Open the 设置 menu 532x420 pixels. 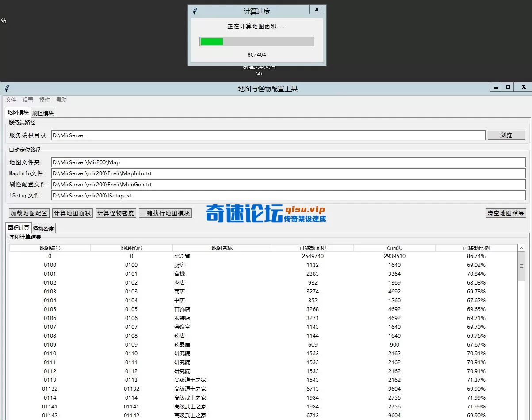pyautogui.click(x=27, y=100)
